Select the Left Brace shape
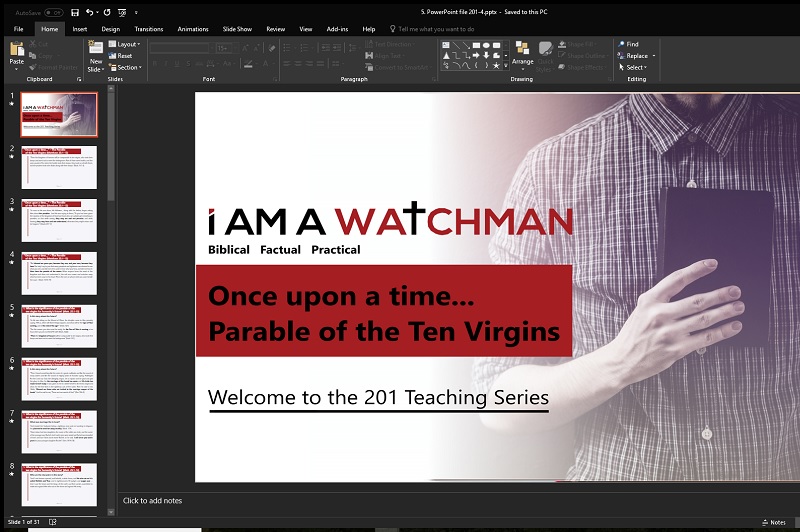The height and width of the screenshot is (532, 800). pyautogui.click(x=476, y=65)
